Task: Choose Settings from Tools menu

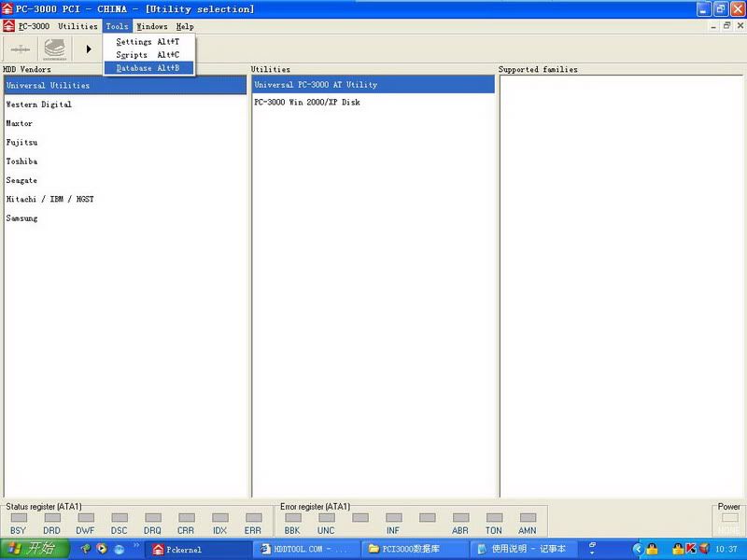Action: [148, 42]
